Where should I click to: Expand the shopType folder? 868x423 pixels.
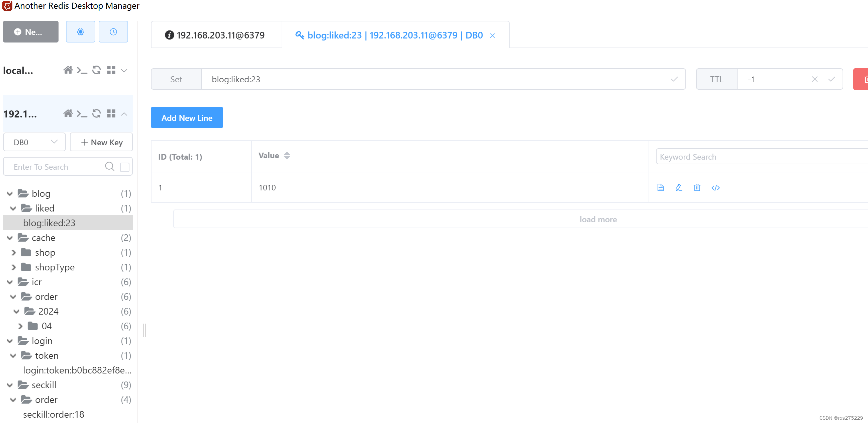(x=13, y=267)
